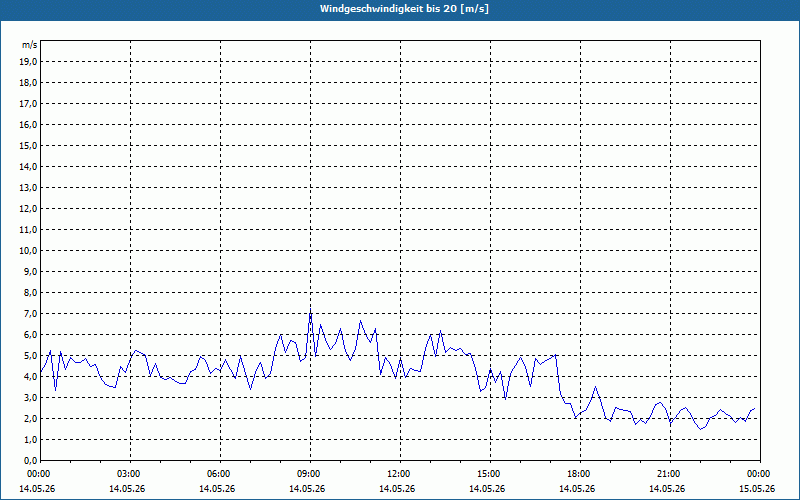Pick the 7,0 y-axis tick label
This screenshot has width=800, height=500.
click(30, 314)
